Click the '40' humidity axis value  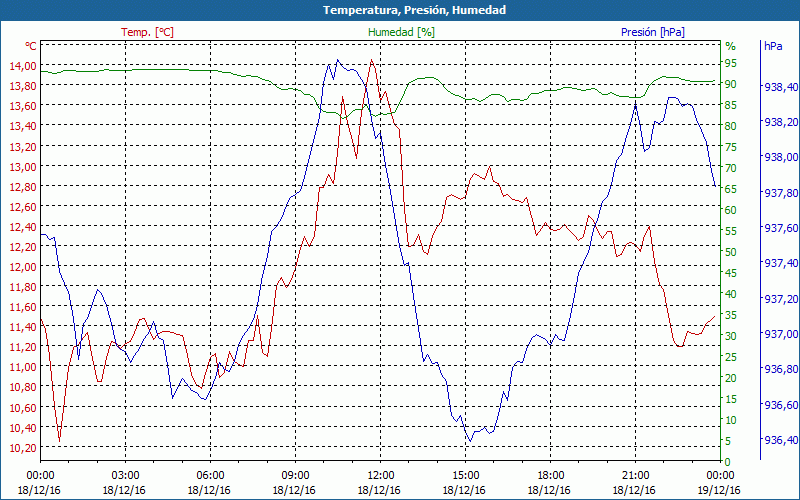pyautogui.click(x=731, y=294)
